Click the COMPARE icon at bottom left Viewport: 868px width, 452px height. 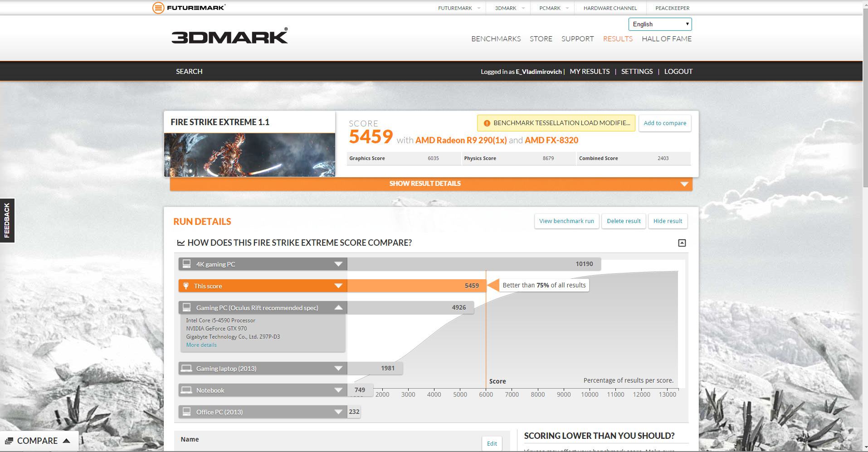click(10, 440)
